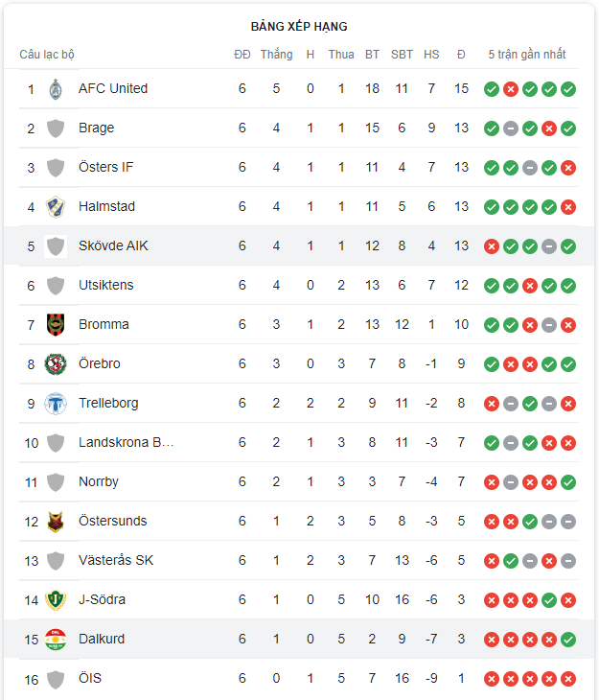Click the Dalkurd club crest icon
Viewport: 599px width, 700px height.
point(56,640)
